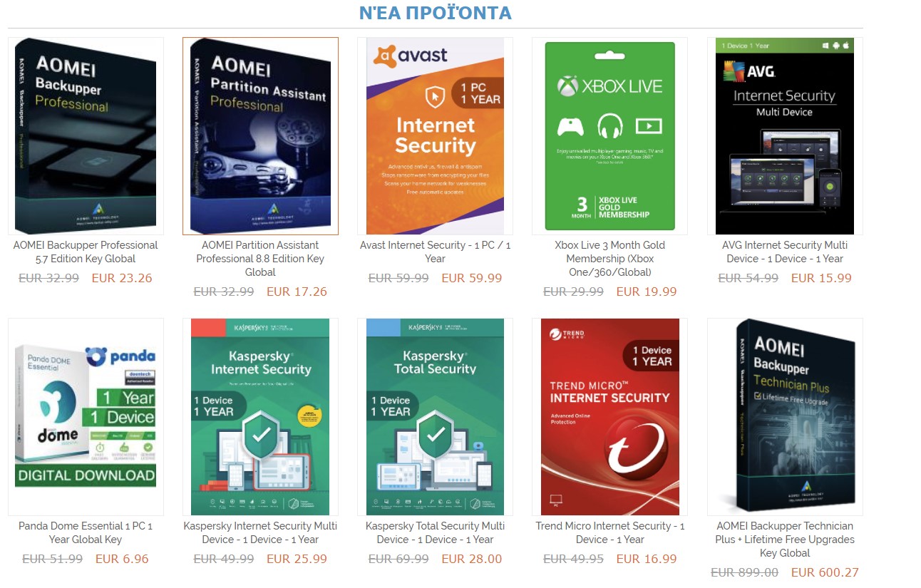The height and width of the screenshot is (588, 921).
Task: Open AOMEI Backupper Technician Plus title link
Action: [785, 539]
